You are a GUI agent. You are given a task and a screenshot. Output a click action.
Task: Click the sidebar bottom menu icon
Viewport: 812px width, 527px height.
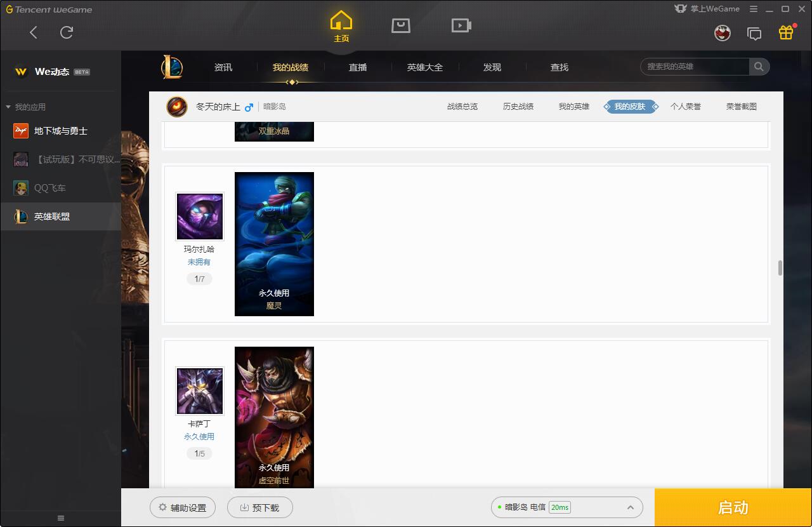click(x=61, y=518)
